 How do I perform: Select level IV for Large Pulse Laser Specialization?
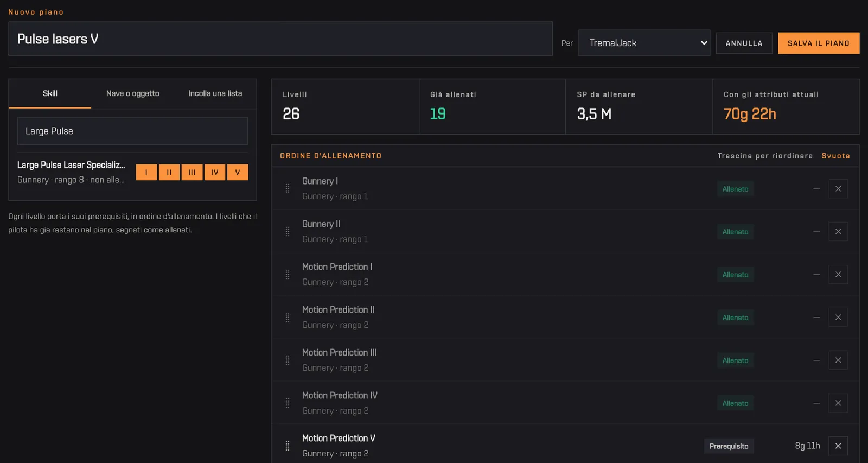(x=215, y=172)
